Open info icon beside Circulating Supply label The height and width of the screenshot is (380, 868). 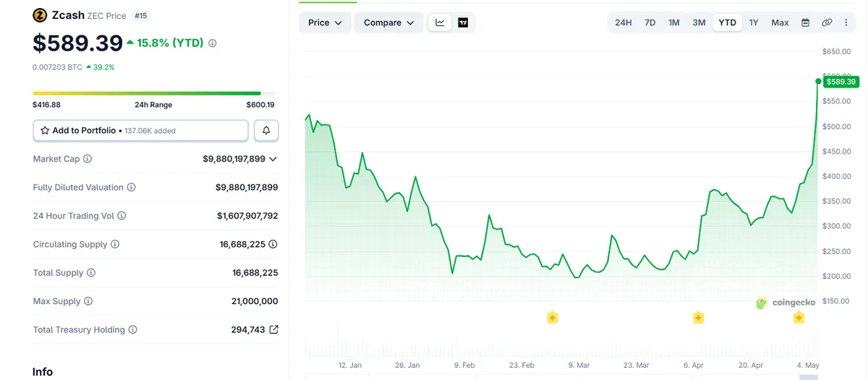(115, 245)
